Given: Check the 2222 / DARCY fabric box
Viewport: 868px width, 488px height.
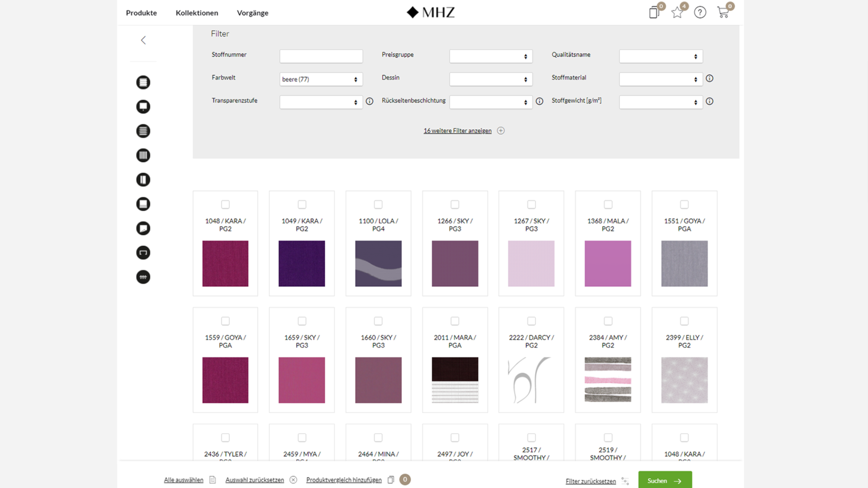Looking at the screenshot, I should [531, 321].
